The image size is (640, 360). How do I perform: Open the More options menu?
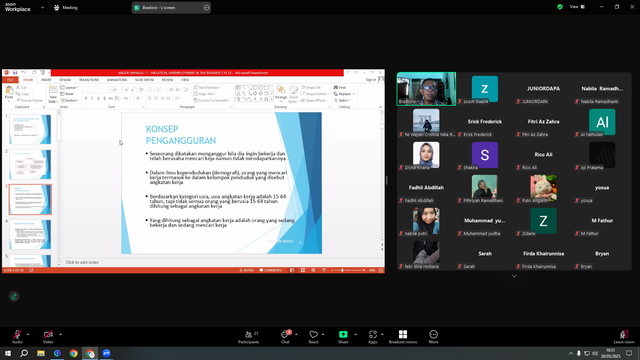coord(433,337)
